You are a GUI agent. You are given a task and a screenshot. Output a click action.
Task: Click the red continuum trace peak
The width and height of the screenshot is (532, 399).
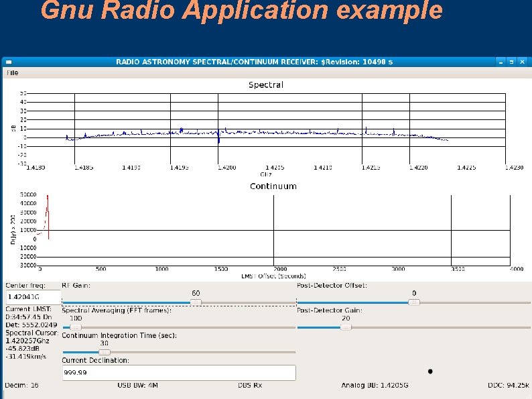[48, 198]
